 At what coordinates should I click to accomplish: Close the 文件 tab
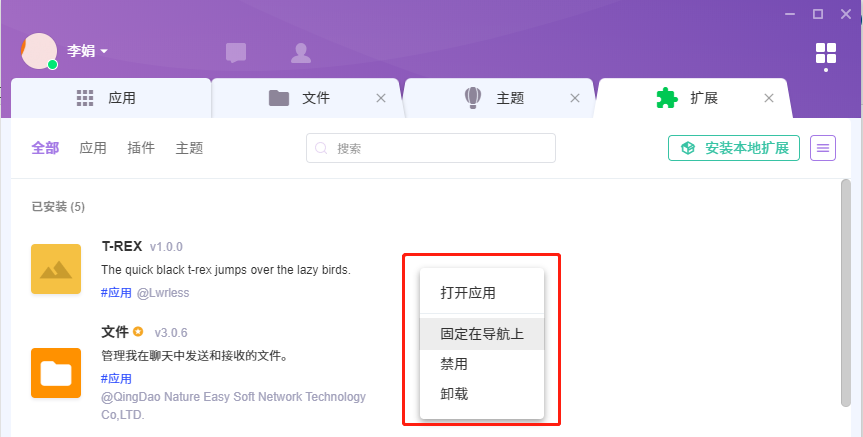[x=380, y=98]
